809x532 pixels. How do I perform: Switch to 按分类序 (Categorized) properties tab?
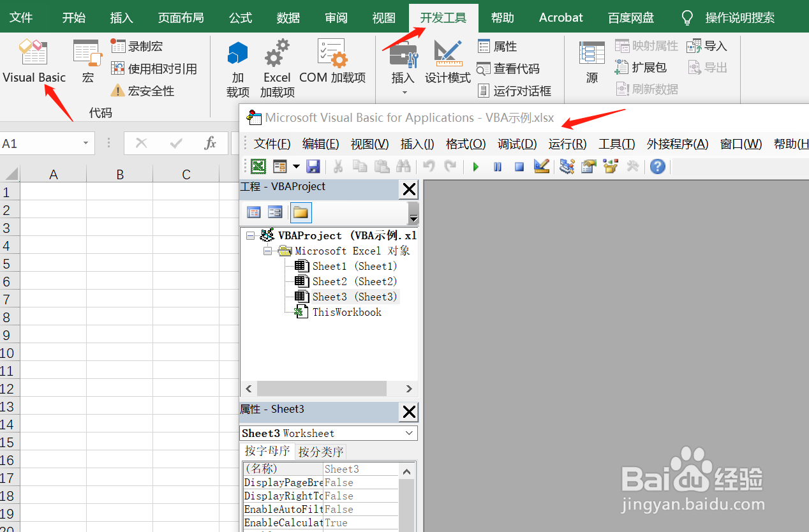point(321,452)
